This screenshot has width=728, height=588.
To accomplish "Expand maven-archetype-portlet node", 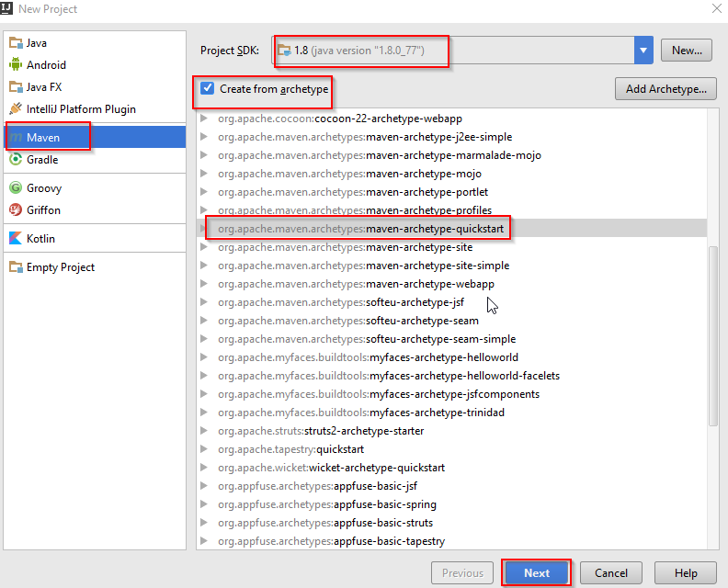I will [203, 192].
